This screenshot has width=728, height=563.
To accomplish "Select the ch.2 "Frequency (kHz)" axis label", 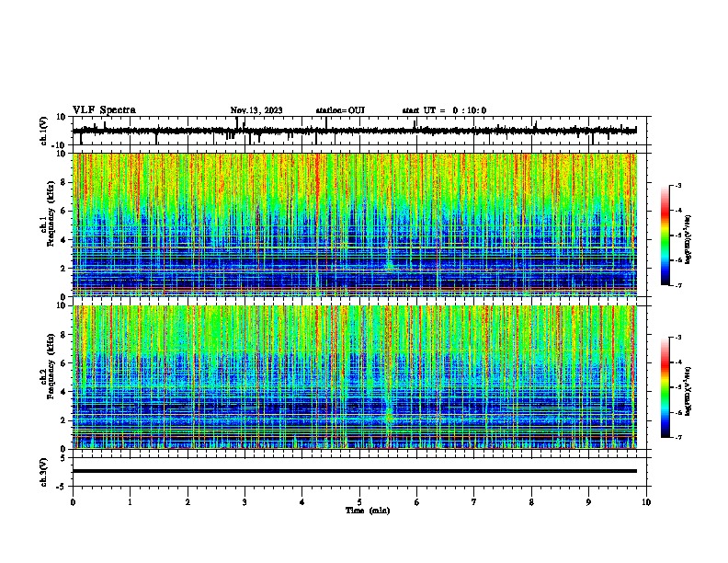I will (51, 366).
